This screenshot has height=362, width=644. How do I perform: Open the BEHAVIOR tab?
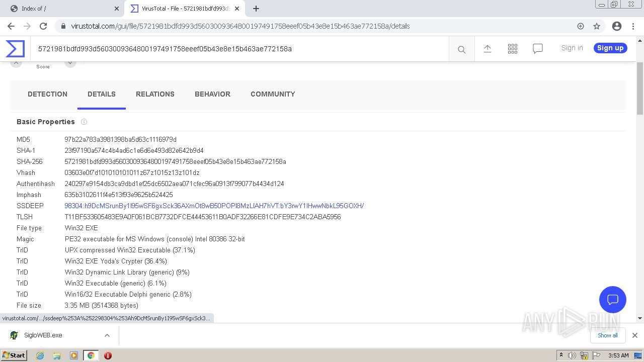(212, 94)
